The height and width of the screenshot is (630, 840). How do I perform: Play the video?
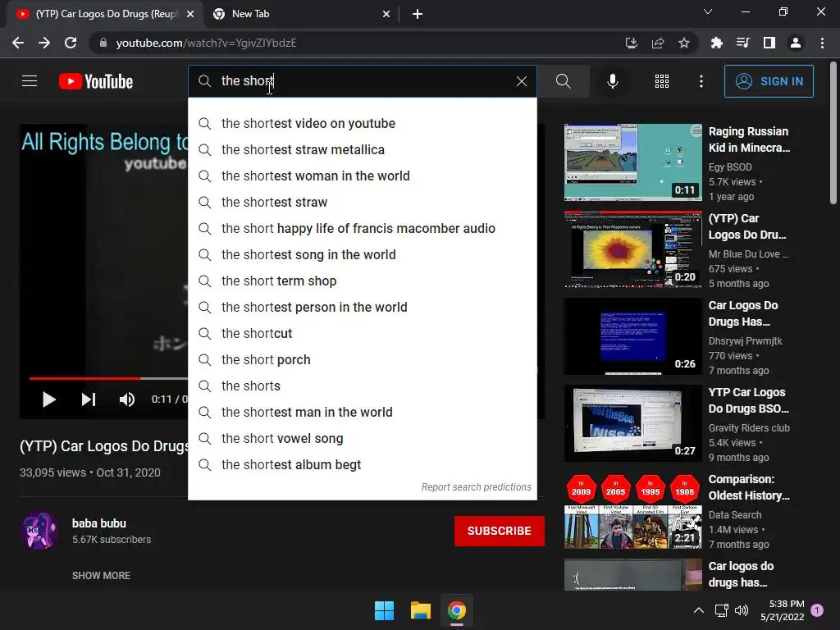coord(48,399)
